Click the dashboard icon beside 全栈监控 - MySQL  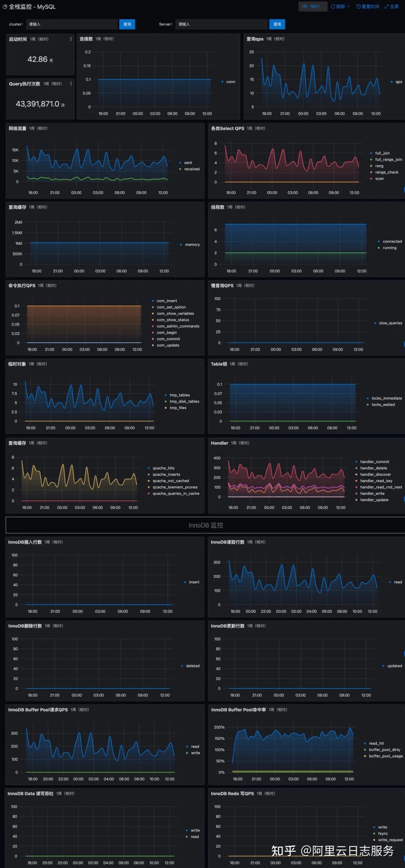pyautogui.click(x=5, y=7)
